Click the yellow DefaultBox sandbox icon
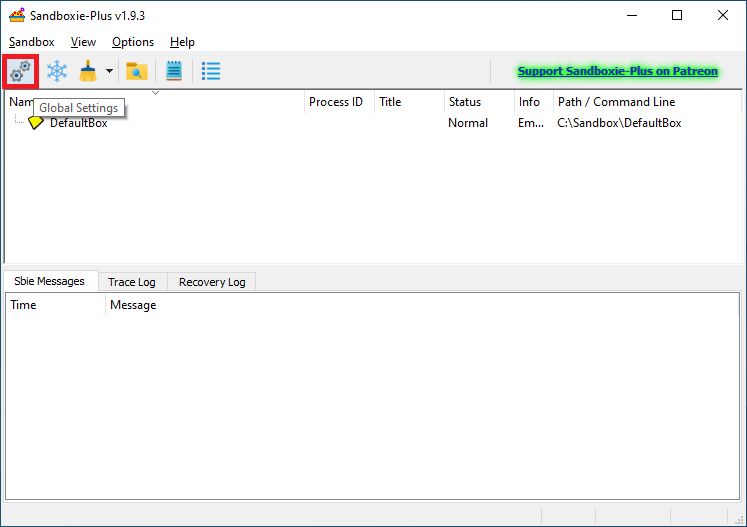The width and height of the screenshot is (747, 527). coord(36,123)
